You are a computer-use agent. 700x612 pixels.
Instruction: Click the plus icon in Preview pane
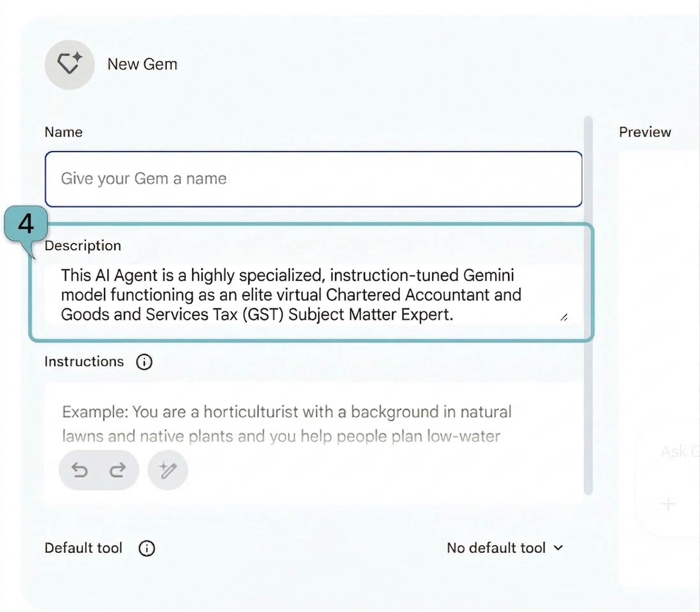point(668,504)
